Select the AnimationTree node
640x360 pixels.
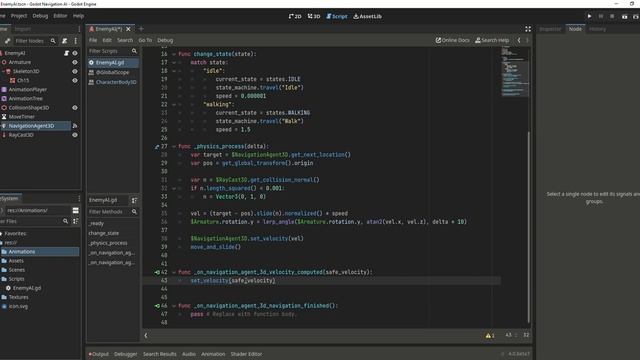point(26,98)
